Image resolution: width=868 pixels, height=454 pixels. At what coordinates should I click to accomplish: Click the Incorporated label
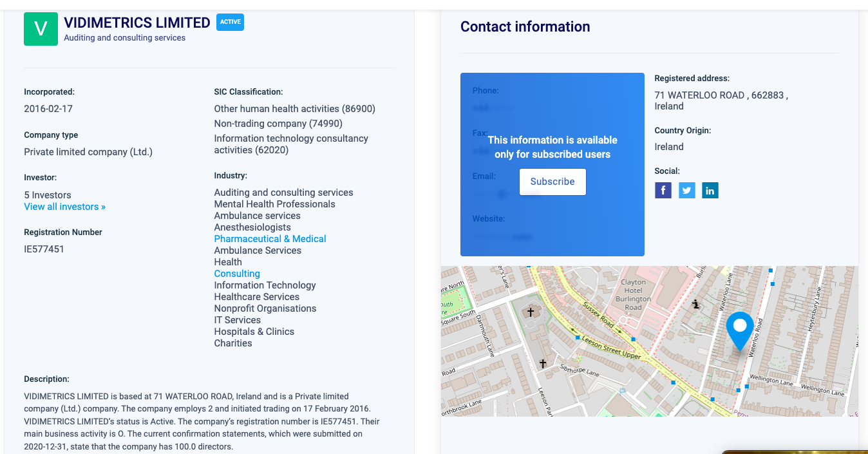[49, 92]
